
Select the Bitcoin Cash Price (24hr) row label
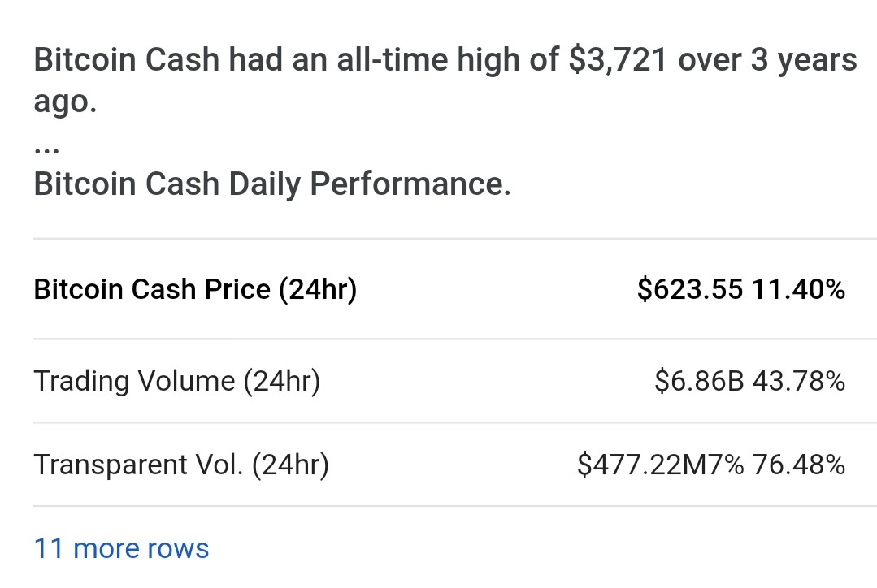click(195, 289)
